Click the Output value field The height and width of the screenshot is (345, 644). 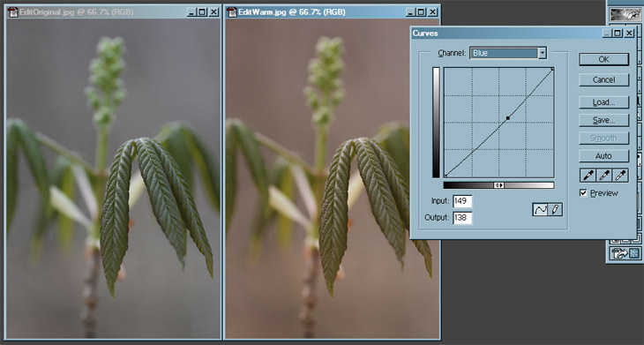[462, 218]
